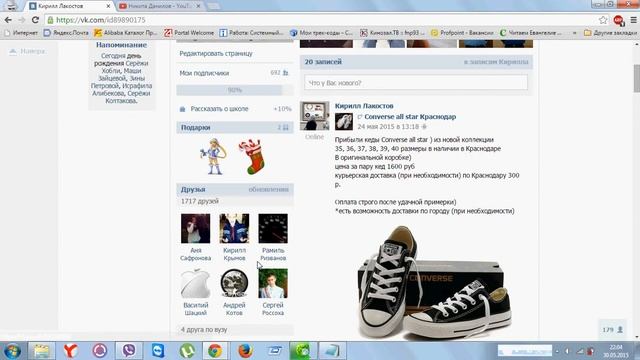Screen dimensions: 640x360
Task: Click the Наверх scroll-to-top link
Action: tap(27, 51)
